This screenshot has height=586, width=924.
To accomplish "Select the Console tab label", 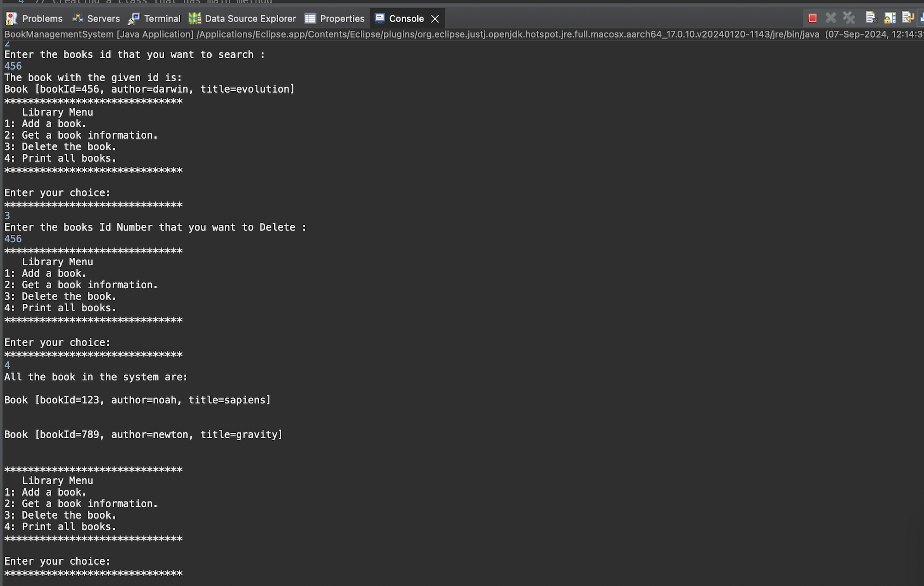I will click(x=406, y=19).
